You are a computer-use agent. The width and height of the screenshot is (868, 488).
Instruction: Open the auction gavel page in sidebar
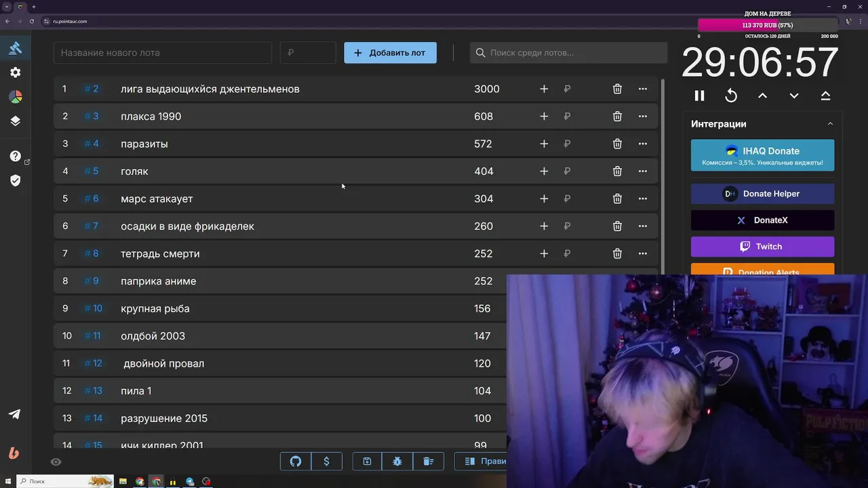[15, 48]
